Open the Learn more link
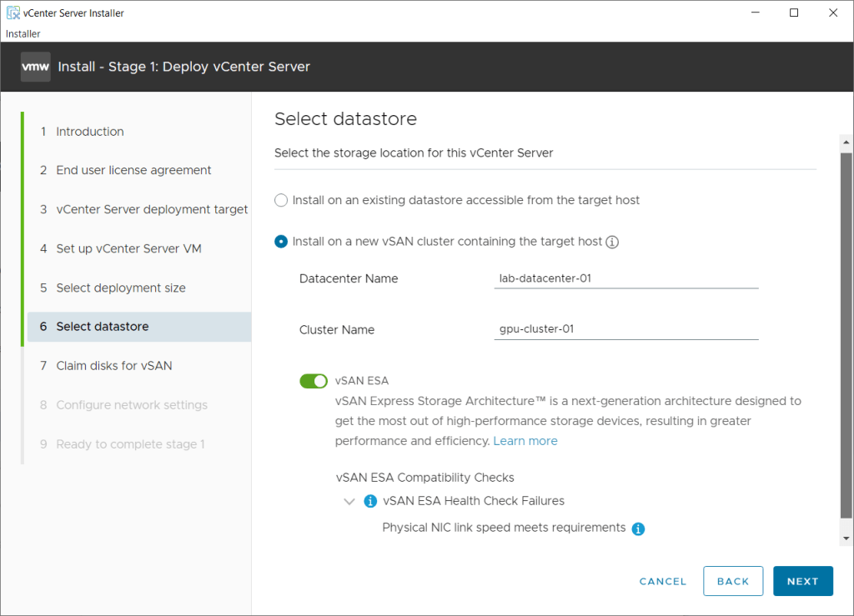The width and height of the screenshot is (854, 616). click(x=525, y=441)
